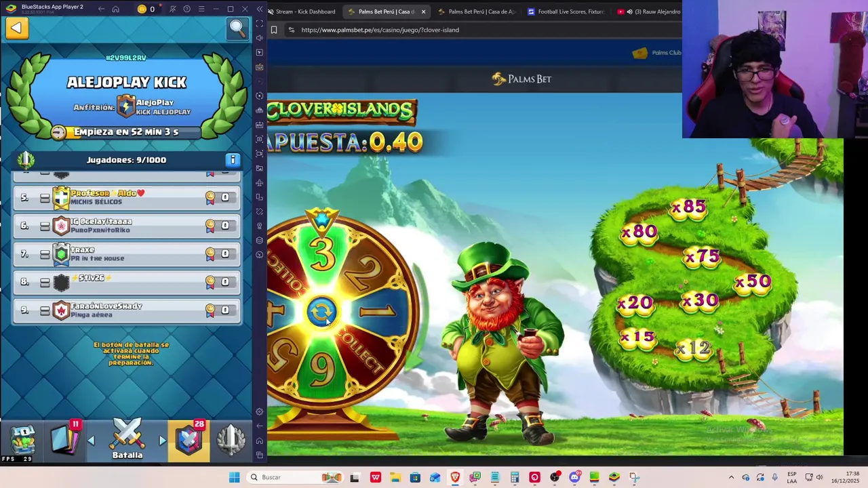Image resolution: width=868 pixels, height=488 pixels.
Task: Open the magnifying glass search in tournament
Action: click(x=237, y=28)
